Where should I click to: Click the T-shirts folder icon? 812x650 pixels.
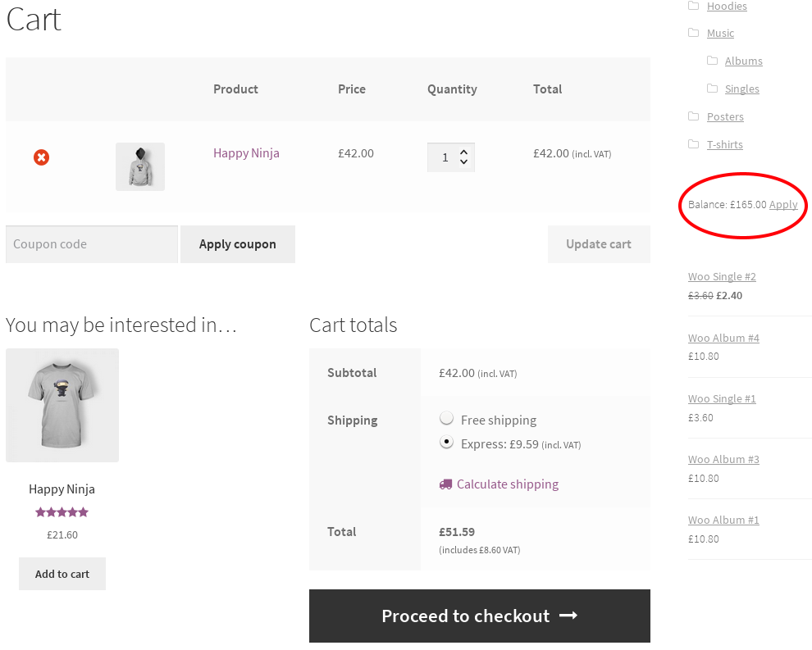point(693,144)
